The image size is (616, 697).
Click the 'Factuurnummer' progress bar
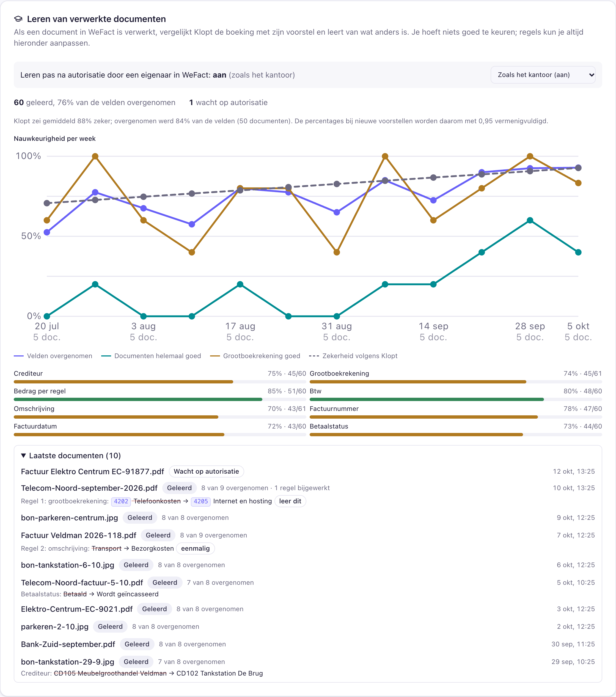pos(456,417)
